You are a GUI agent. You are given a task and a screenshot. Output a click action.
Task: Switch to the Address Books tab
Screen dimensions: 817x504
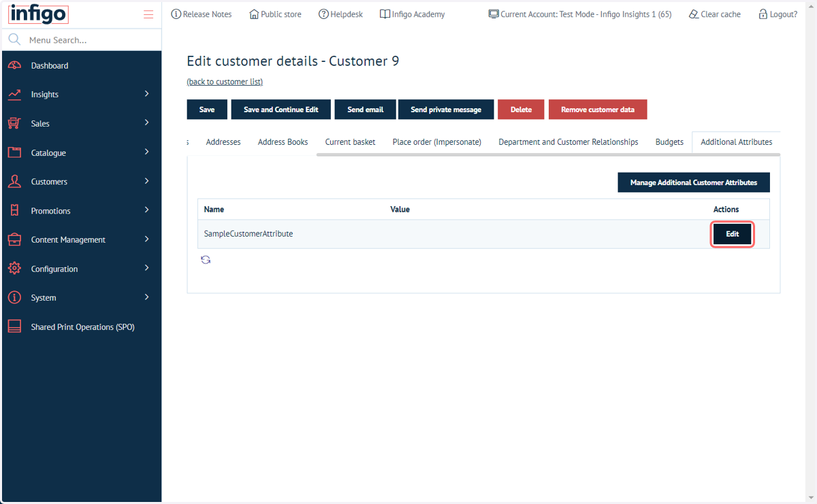click(283, 142)
